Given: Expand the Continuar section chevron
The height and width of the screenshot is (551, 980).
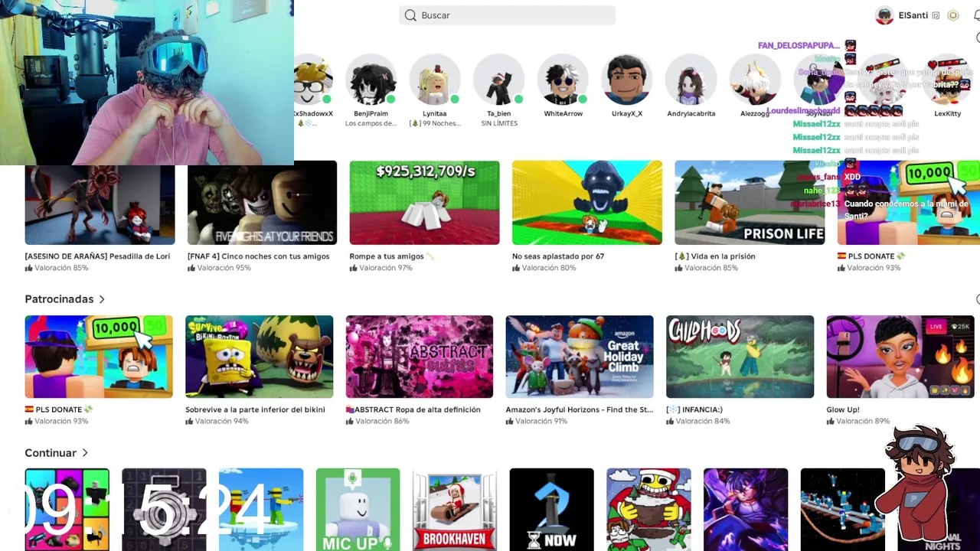Looking at the screenshot, I should point(85,453).
